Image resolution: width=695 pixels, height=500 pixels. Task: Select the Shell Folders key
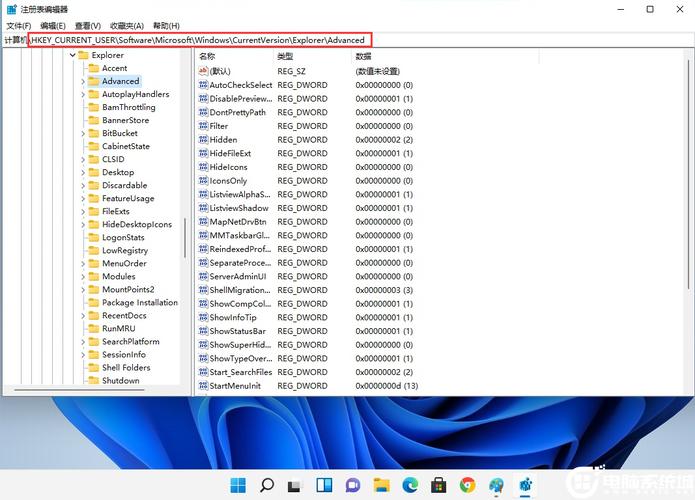pyautogui.click(x=126, y=368)
